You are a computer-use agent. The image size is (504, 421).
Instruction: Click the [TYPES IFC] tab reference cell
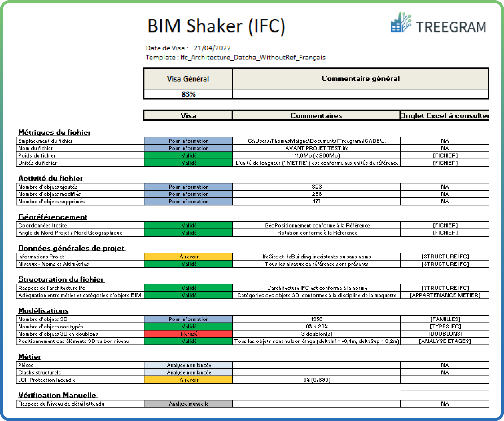445,327
